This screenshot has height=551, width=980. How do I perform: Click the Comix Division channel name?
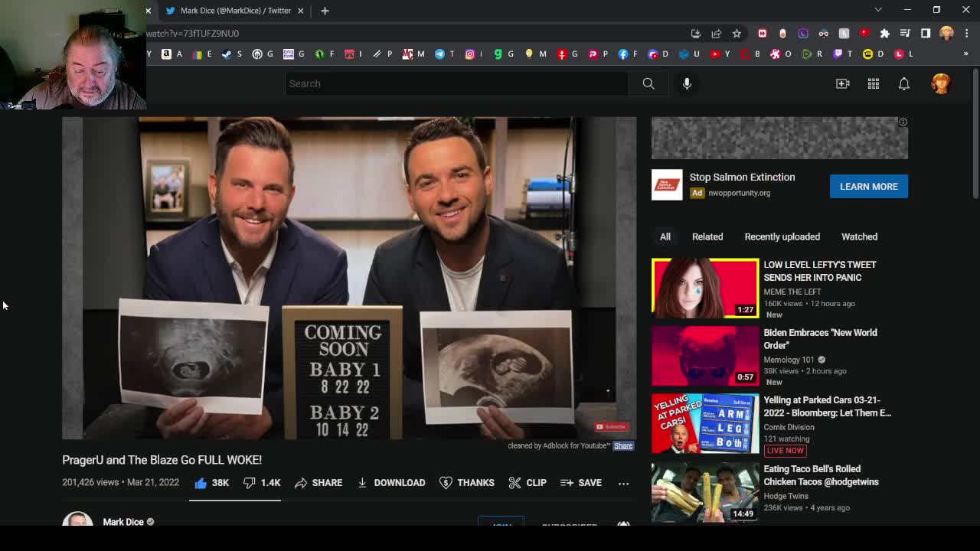point(789,427)
